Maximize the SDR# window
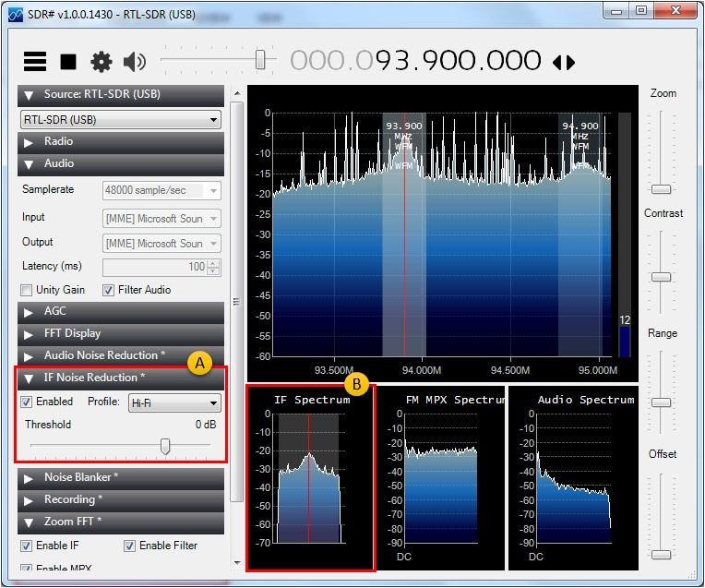 641,11
